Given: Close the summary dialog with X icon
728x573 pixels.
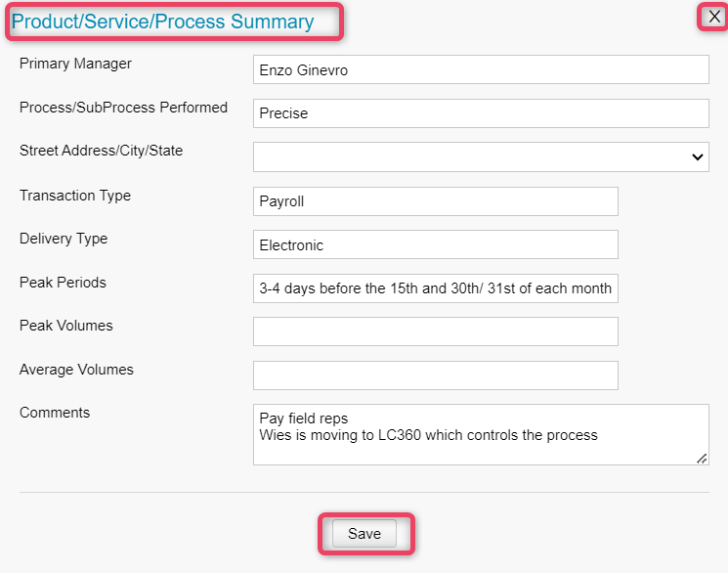Looking at the screenshot, I should point(714,17).
